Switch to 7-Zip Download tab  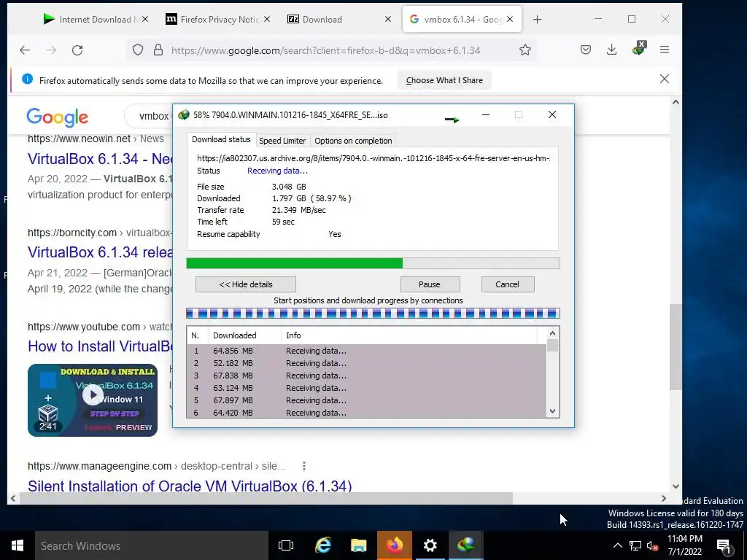coord(340,20)
